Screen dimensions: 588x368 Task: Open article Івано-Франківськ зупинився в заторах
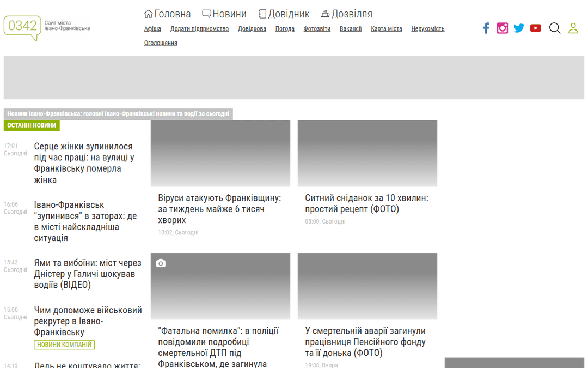(x=85, y=221)
